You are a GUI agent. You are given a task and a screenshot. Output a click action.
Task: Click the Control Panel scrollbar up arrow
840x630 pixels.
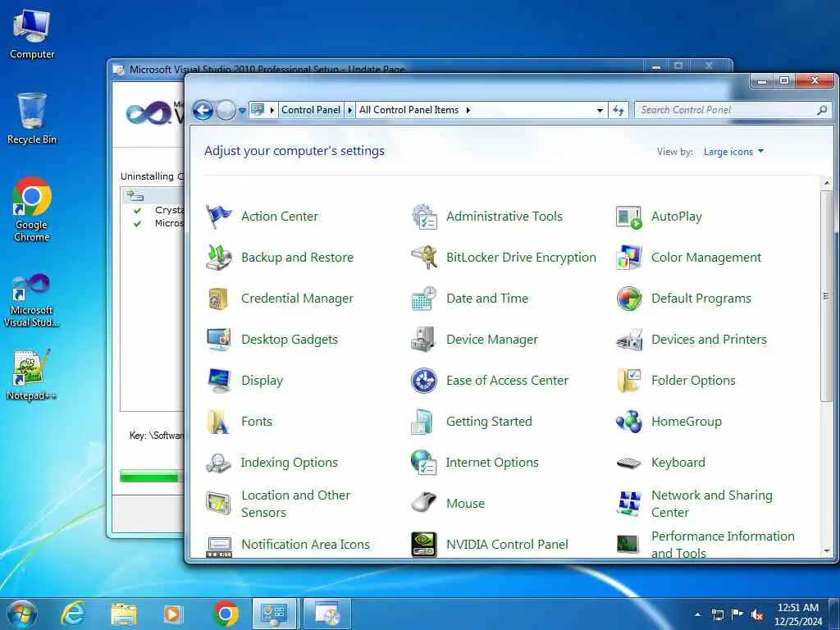pyautogui.click(x=827, y=183)
